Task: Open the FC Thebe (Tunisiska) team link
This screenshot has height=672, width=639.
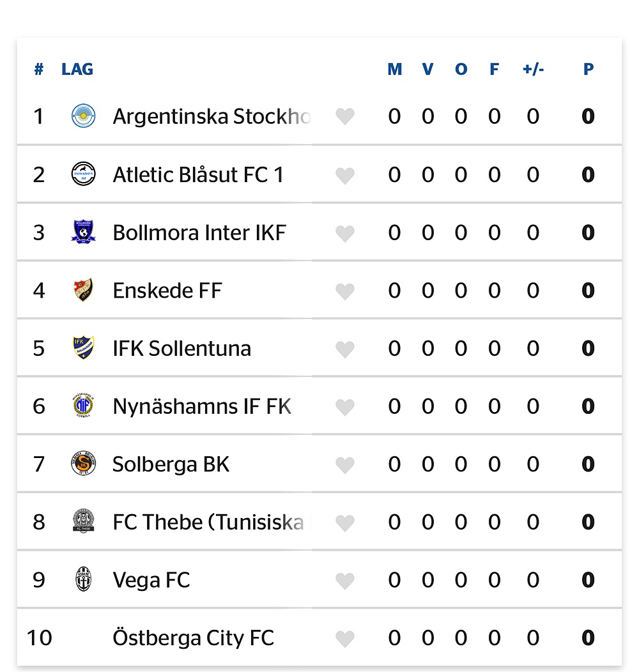Action: 208,522
